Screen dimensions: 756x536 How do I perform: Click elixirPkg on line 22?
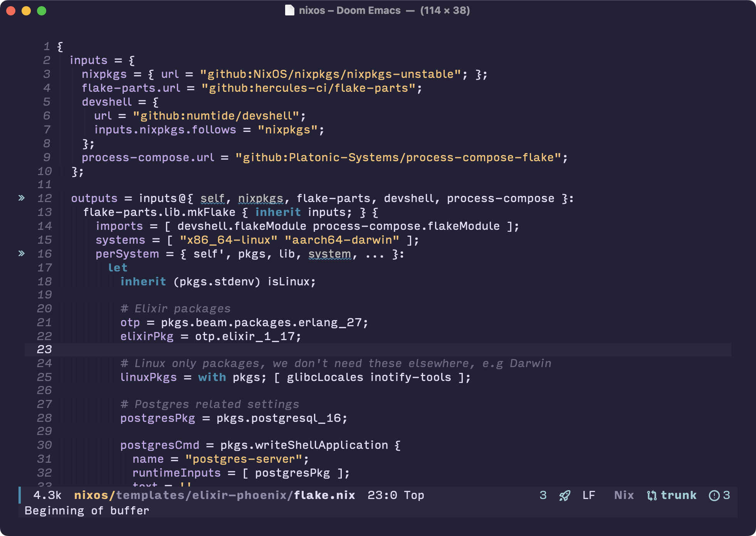coord(147,337)
